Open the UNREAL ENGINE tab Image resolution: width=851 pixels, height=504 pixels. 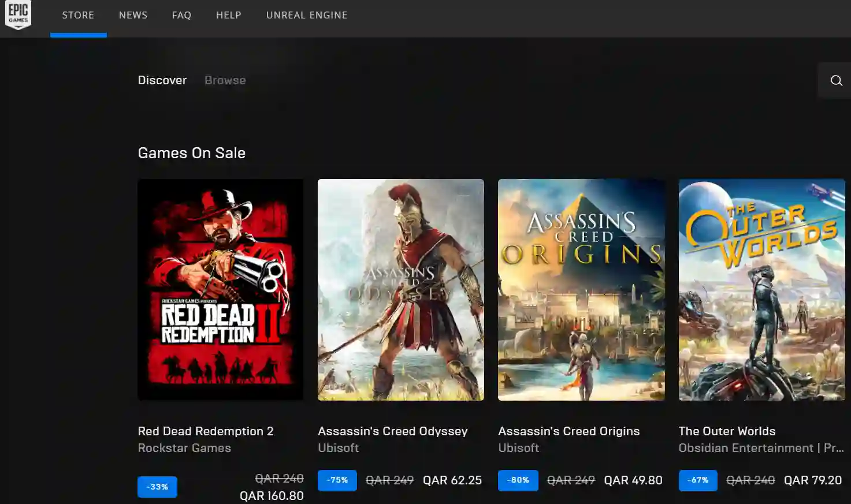(307, 15)
